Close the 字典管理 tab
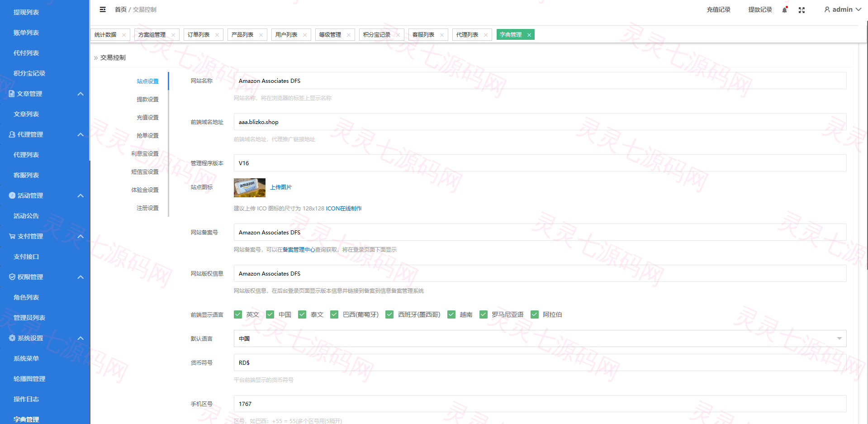Screen dimensions: 868x424 pyautogui.click(x=529, y=35)
